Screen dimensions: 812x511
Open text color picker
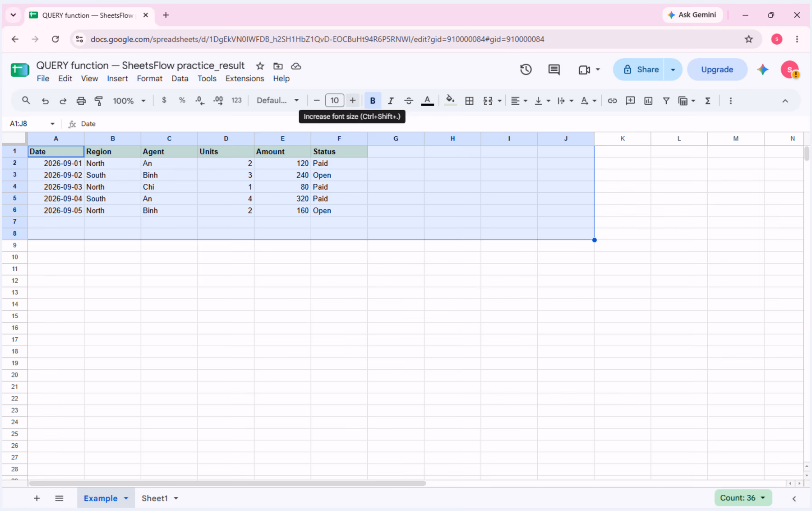[x=427, y=101]
